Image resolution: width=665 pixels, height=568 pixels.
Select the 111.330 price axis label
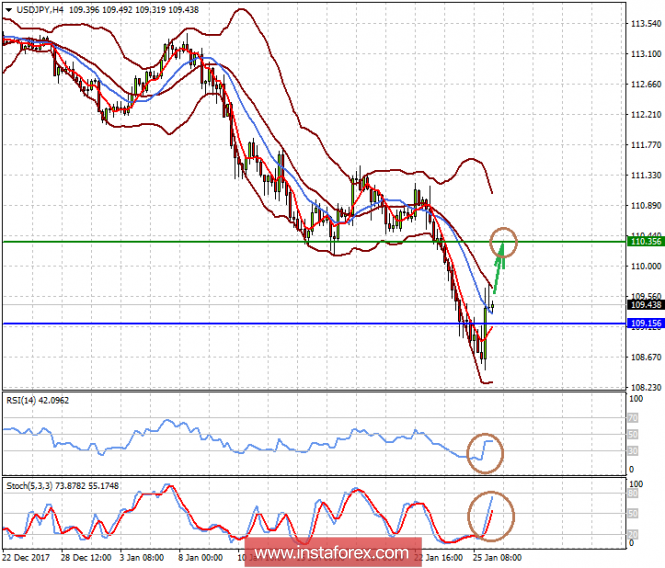644,175
